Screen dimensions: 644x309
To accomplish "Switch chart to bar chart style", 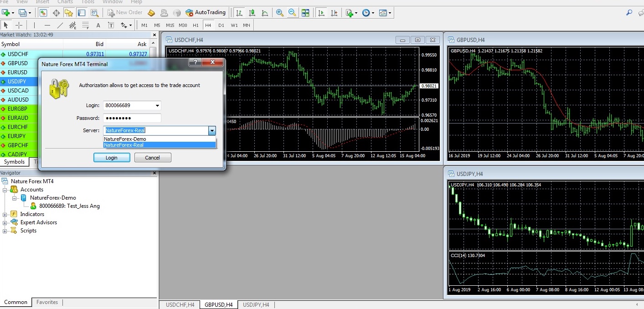I will (x=239, y=13).
